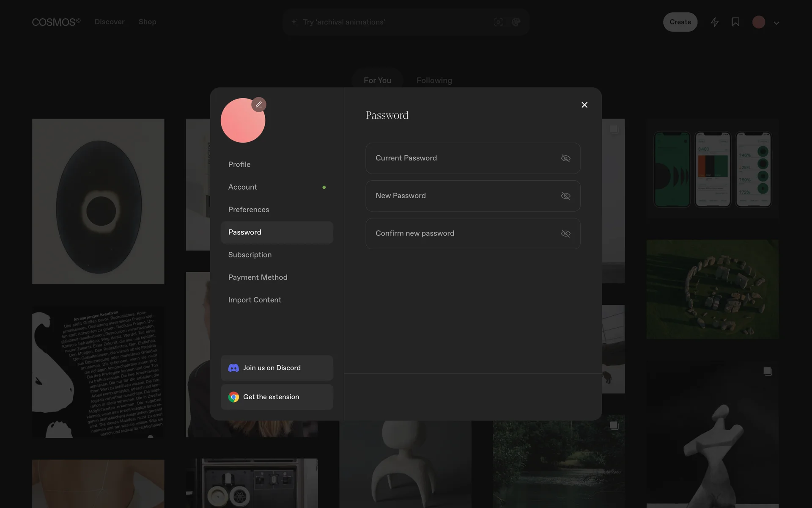
Task: Open the color palette search icon
Action: (x=516, y=22)
